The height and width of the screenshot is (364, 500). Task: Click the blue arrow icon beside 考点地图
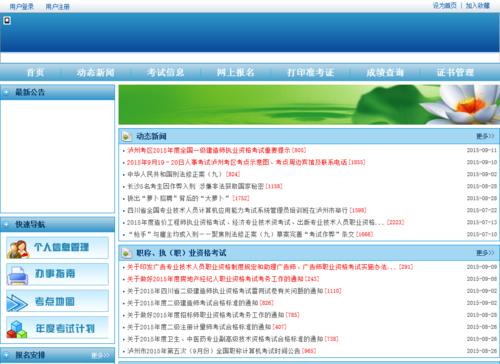tap(17, 302)
